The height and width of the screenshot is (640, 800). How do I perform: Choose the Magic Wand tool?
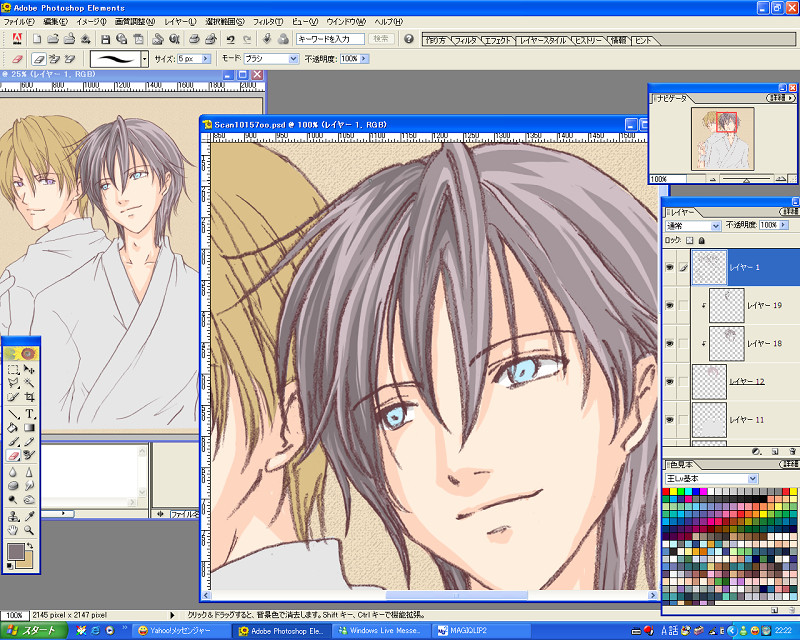click(x=29, y=383)
